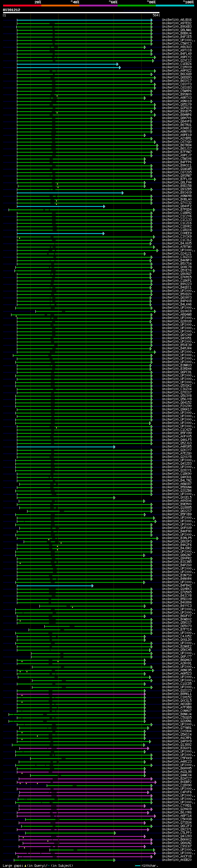Select label UniRef100_C1BRM2
Viewport: 197px width, 868px height.
(177, 213)
